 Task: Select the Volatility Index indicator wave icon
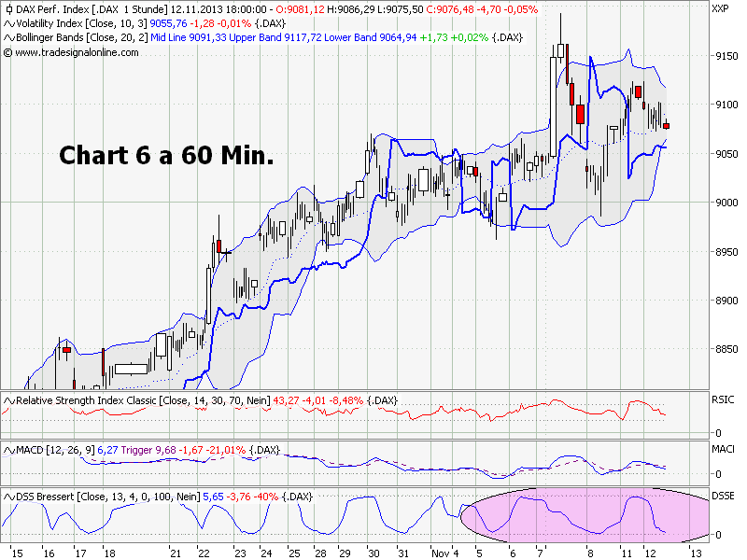pyautogui.click(x=9, y=23)
